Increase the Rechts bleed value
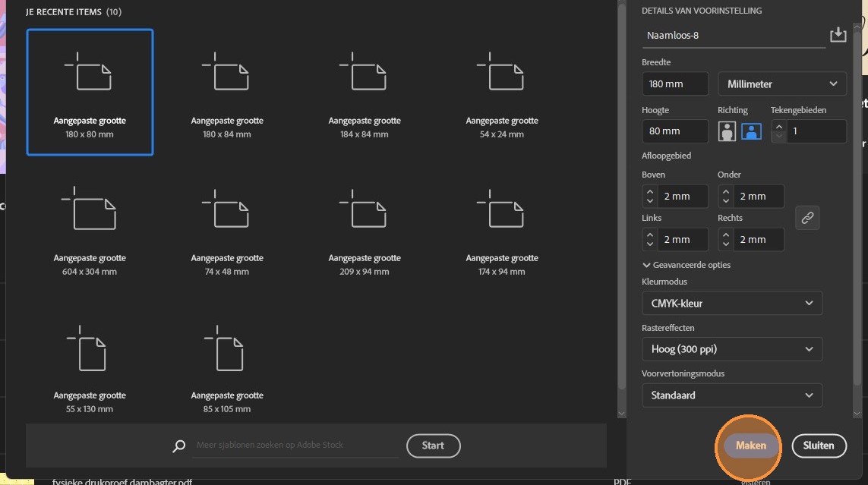 [726, 235]
